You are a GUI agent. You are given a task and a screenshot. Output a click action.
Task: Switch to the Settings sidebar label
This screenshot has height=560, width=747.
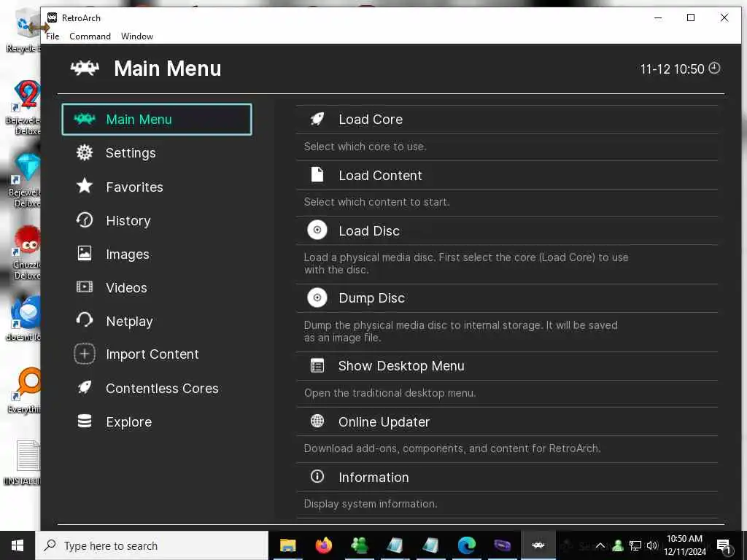pyautogui.click(x=131, y=153)
